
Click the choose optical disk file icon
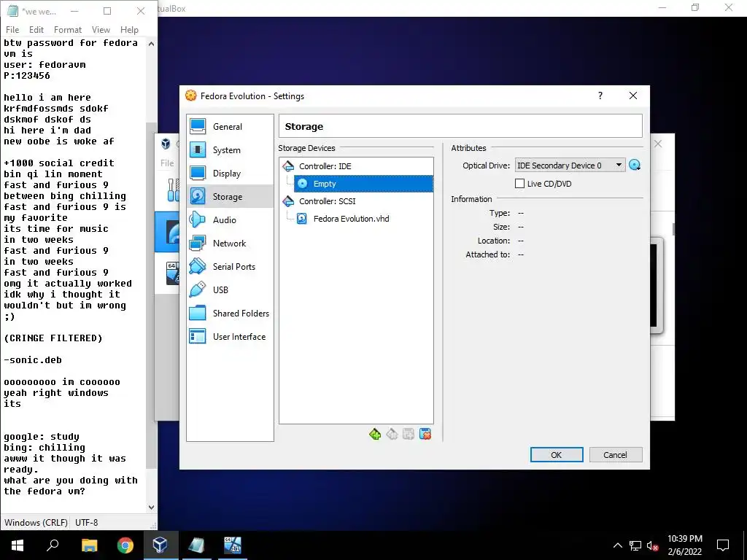coord(635,166)
